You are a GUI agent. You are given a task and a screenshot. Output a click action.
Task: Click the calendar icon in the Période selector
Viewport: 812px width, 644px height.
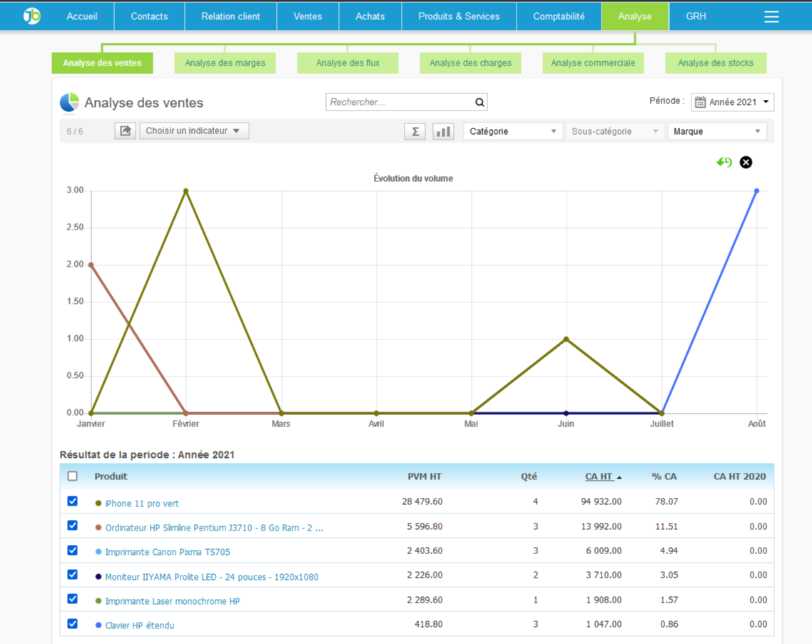[x=701, y=103]
